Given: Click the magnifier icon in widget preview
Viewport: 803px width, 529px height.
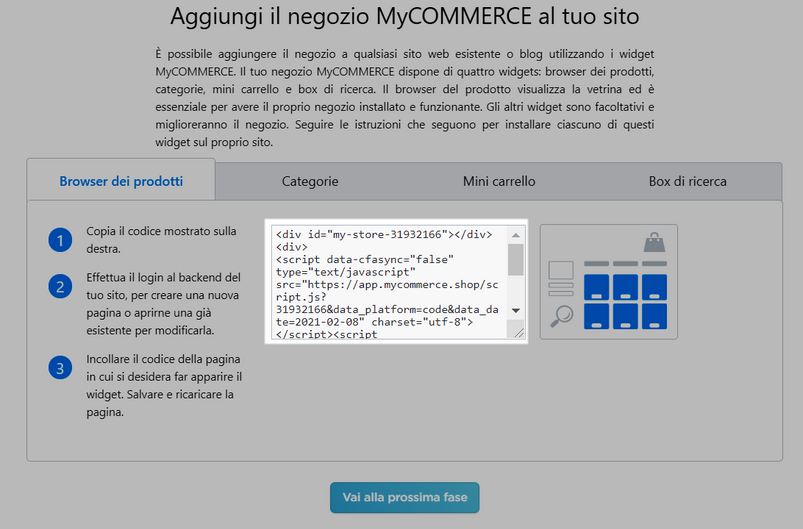Looking at the screenshot, I should pos(561,315).
